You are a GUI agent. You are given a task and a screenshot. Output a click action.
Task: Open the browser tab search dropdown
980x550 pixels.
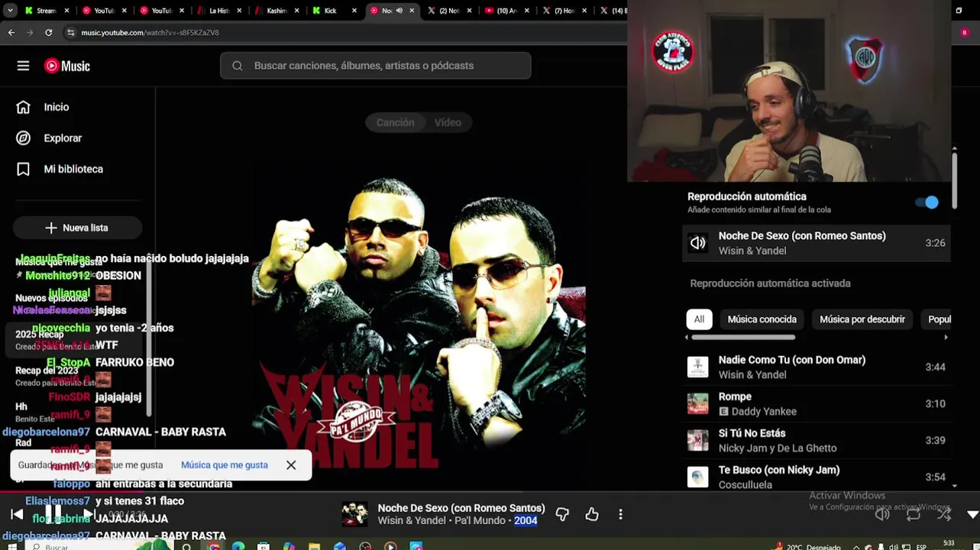click(10, 11)
